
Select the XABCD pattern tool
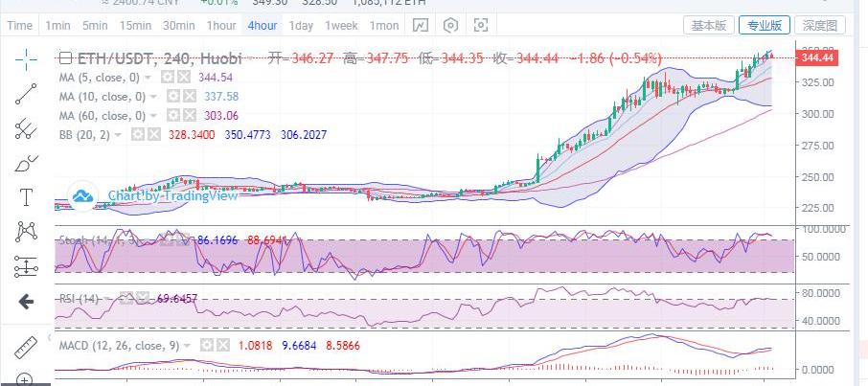coord(26,232)
